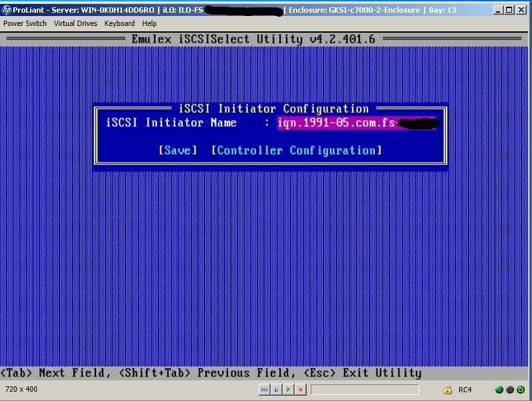
Task: Maximize the ProLiant console window
Action: tap(509, 10)
